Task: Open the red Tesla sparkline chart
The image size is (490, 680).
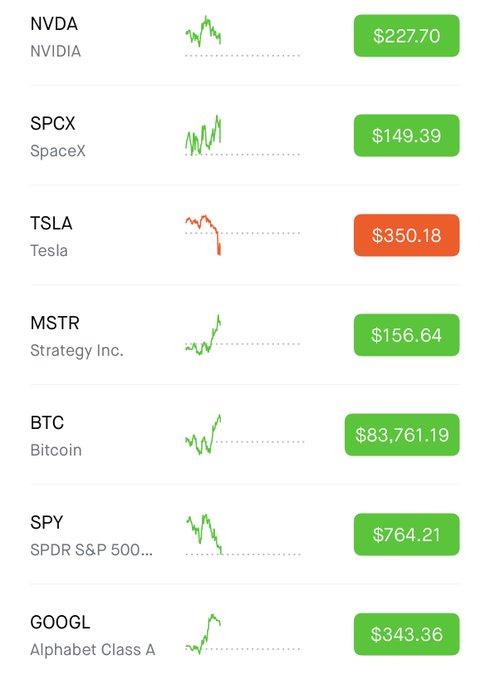Action: click(242, 235)
